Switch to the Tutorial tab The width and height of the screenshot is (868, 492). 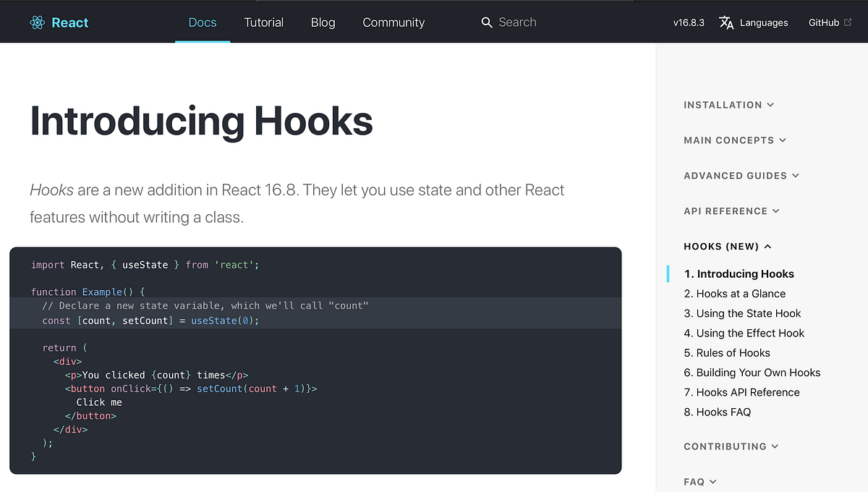point(263,22)
